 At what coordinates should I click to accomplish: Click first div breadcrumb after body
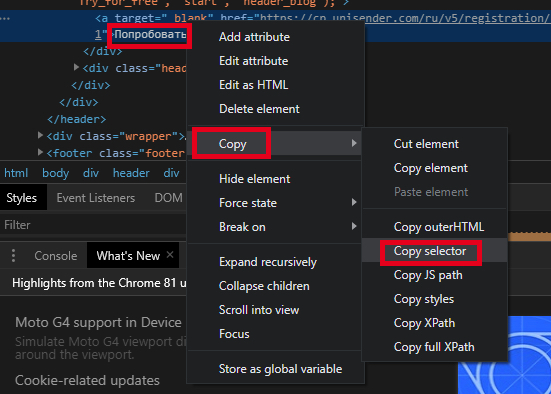pos(91,173)
